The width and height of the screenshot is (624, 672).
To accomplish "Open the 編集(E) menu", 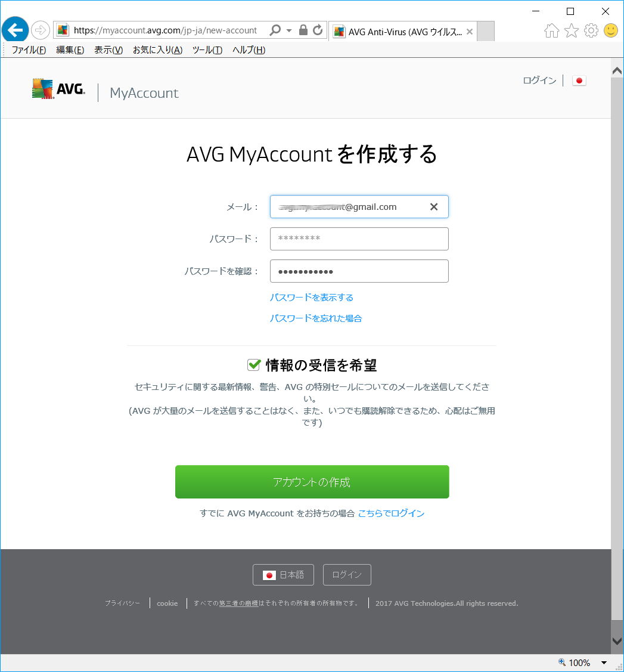I will (x=70, y=50).
